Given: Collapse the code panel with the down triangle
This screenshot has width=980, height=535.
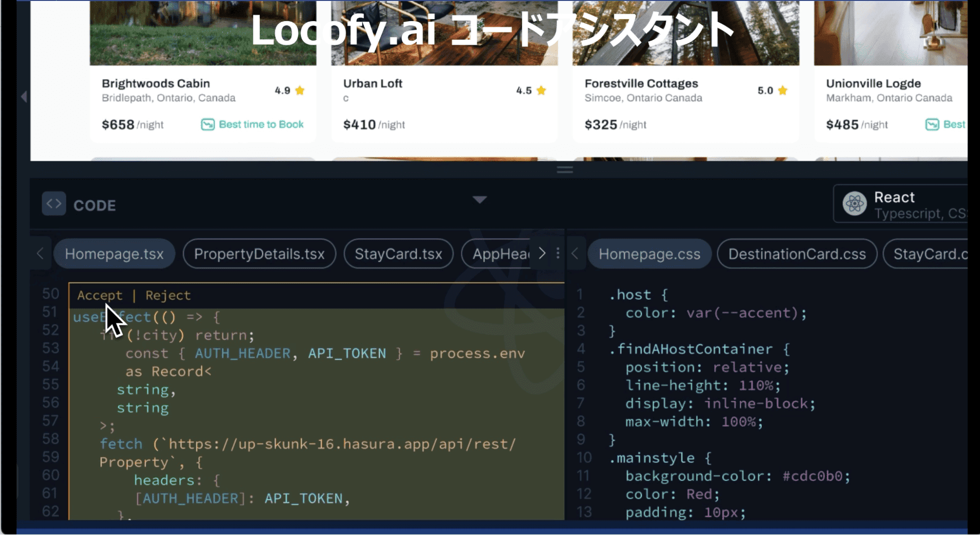Looking at the screenshot, I should click(x=479, y=199).
